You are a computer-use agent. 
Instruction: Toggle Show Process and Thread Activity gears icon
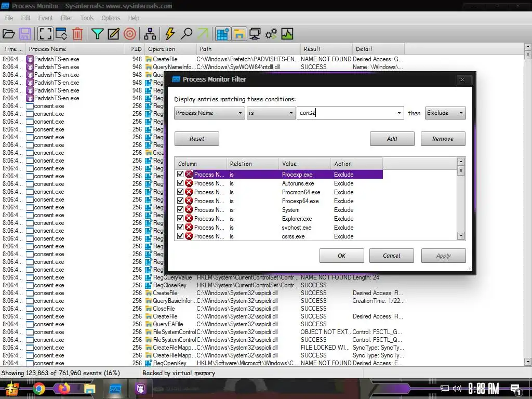click(x=271, y=34)
